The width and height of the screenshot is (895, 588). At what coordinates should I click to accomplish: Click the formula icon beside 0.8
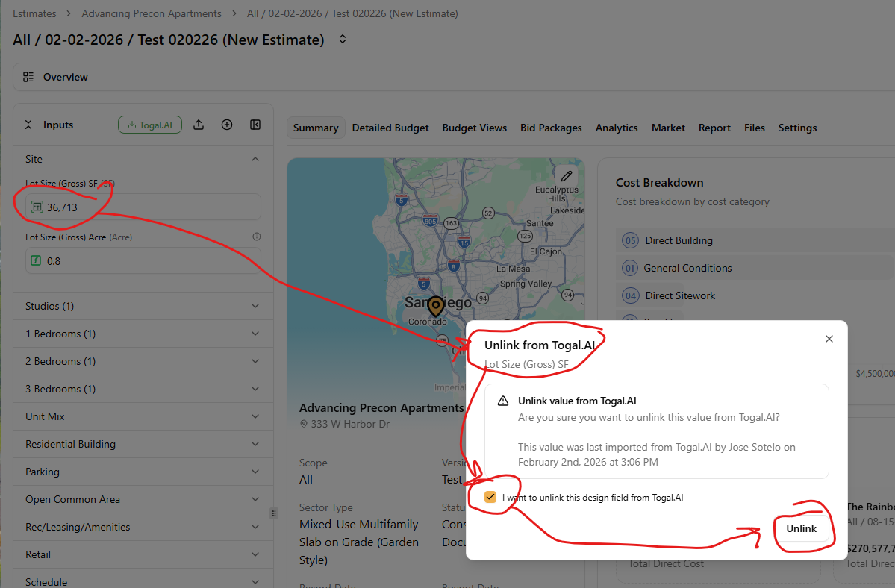(36, 261)
